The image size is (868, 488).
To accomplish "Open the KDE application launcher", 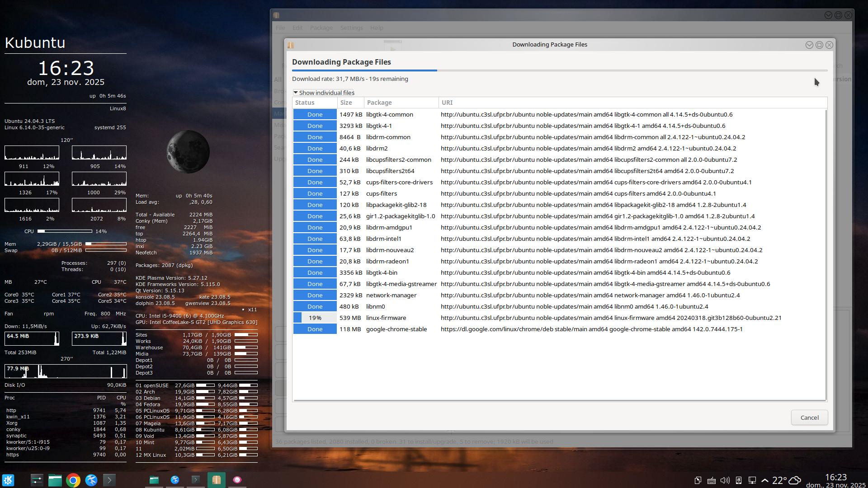I will tap(9, 480).
